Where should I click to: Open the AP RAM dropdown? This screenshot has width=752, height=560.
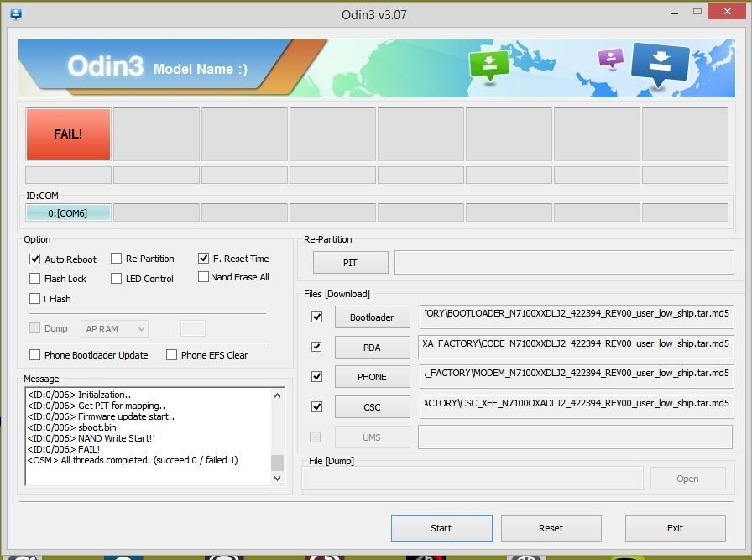click(x=114, y=329)
